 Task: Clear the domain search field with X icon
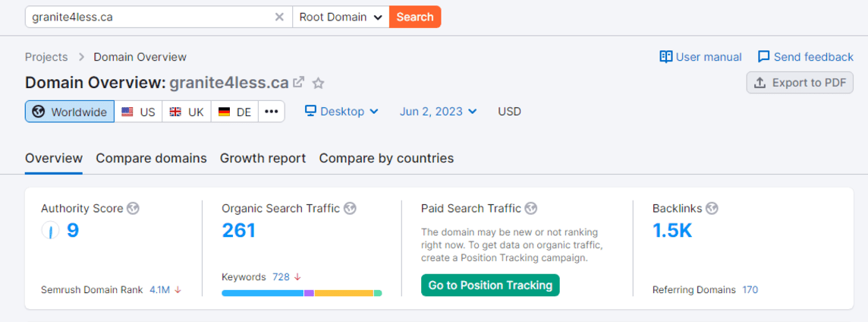click(x=279, y=17)
